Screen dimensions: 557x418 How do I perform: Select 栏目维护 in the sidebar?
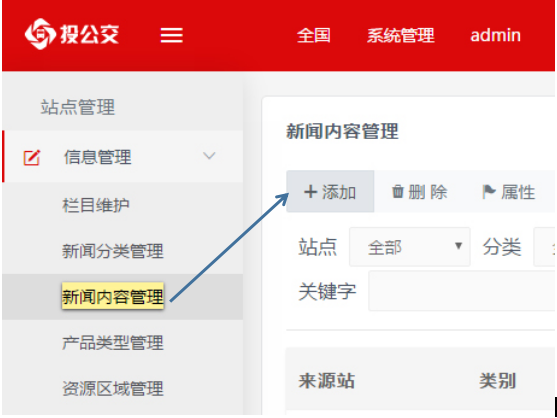pos(96,205)
